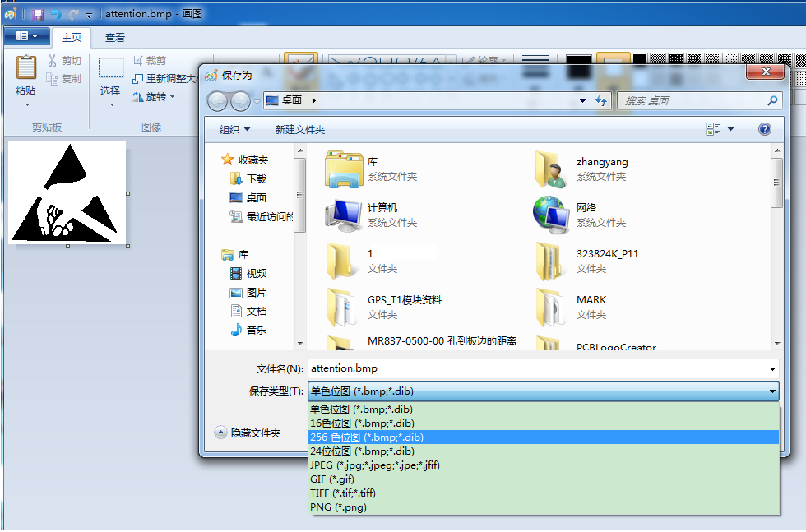This screenshot has height=532, width=806.
Task: Open the 计算机 (Computer) icon
Action: pyautogui.click(x=344, y=215)
